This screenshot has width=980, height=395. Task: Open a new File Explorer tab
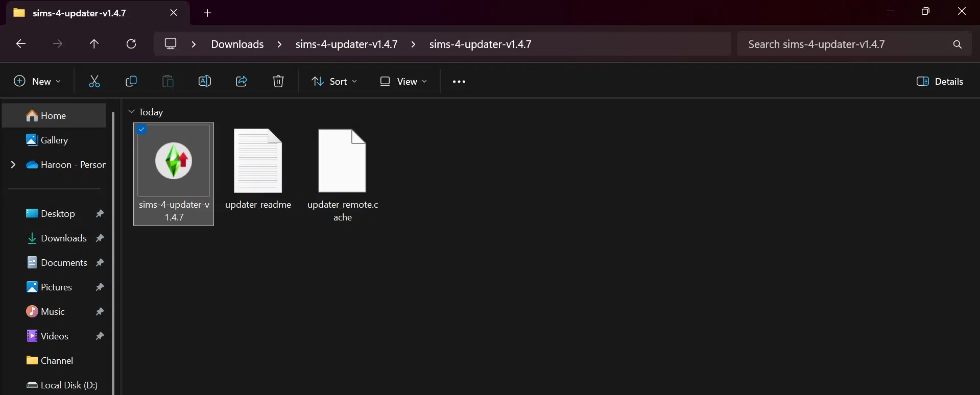point(207,13)
